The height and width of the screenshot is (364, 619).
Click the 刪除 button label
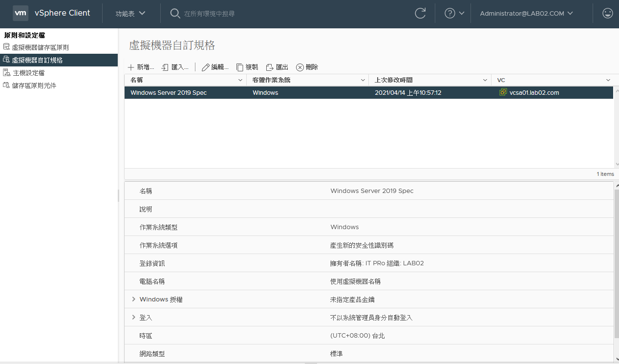point(312,67)
